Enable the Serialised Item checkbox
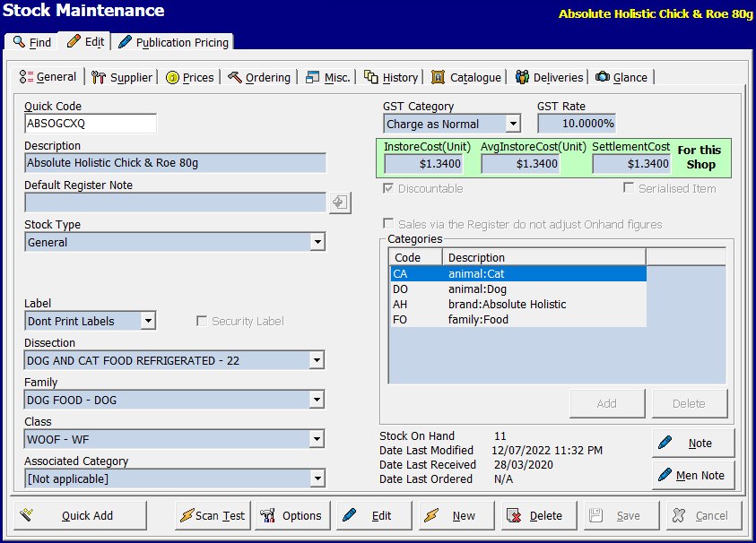Image resolution: width=756 pixels, height=543 pixels. click(x=629, y=188)
